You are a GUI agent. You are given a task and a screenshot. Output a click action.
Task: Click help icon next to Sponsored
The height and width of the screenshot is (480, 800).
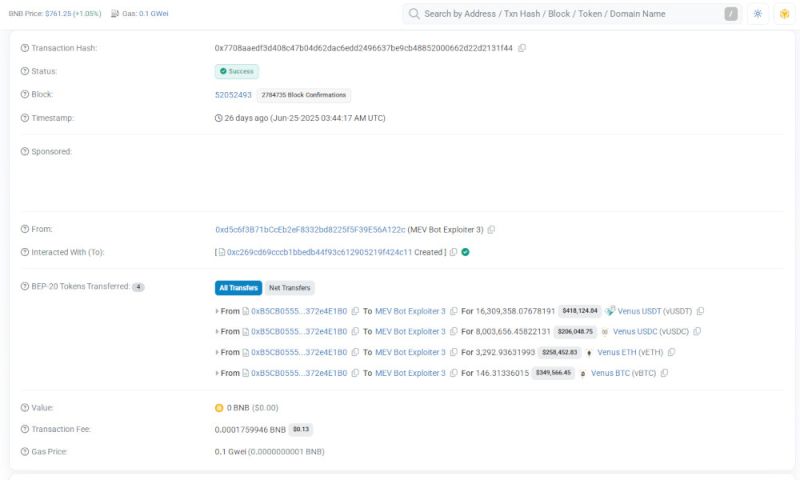(24, 151)
